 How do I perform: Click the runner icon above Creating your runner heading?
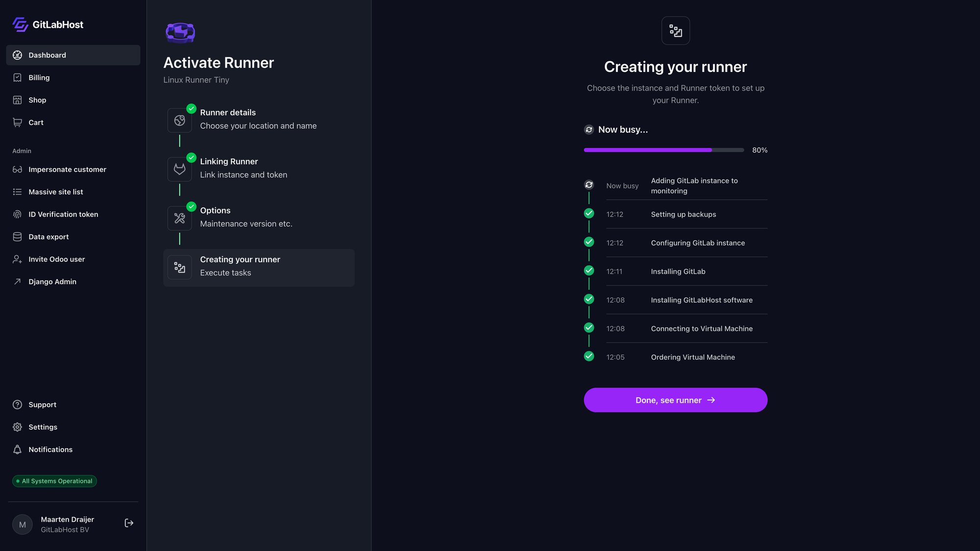(x=676, y=30)
